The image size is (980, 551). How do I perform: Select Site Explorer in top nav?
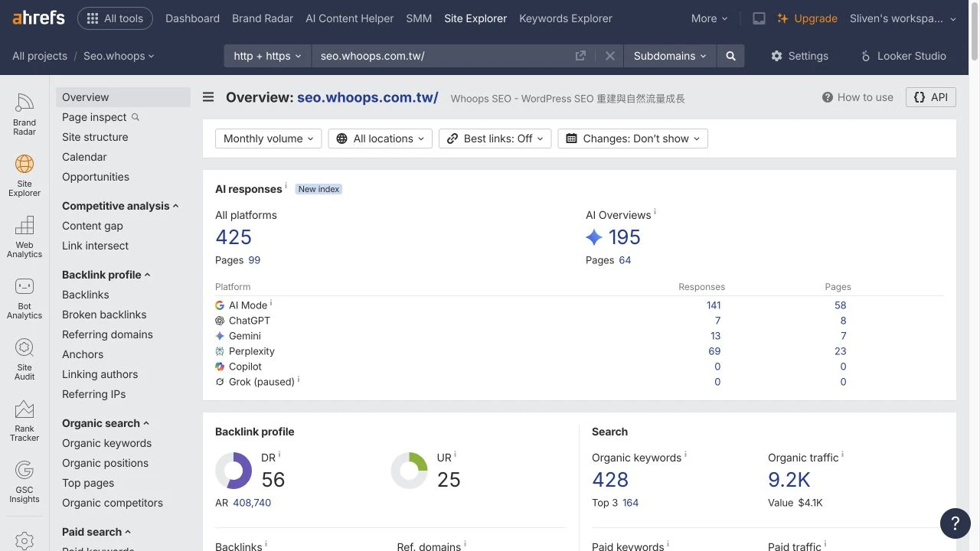(475, 18)
